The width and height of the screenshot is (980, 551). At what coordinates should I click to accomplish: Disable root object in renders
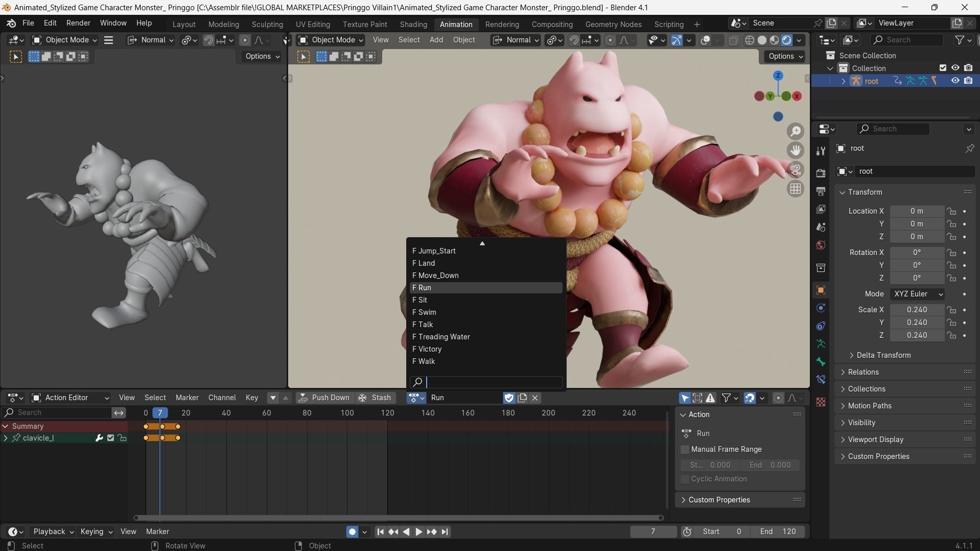968,81
